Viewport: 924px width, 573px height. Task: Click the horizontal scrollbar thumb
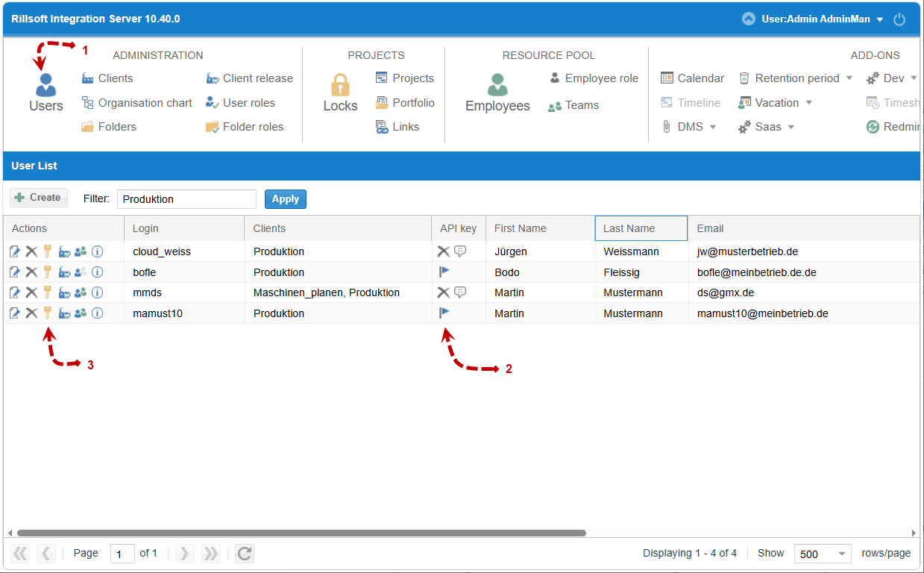[x=301, y=533]
